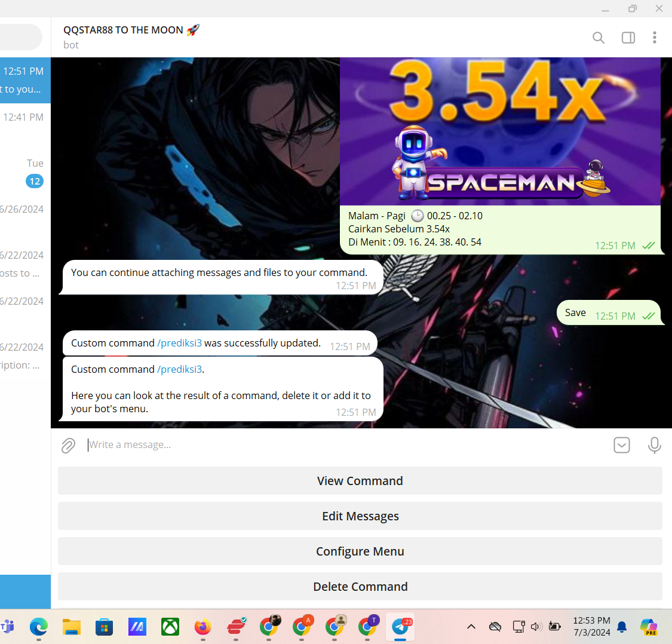672x644 pixels.
Task: Select the chat dated 6/26/2024
Action: (25, 218)
